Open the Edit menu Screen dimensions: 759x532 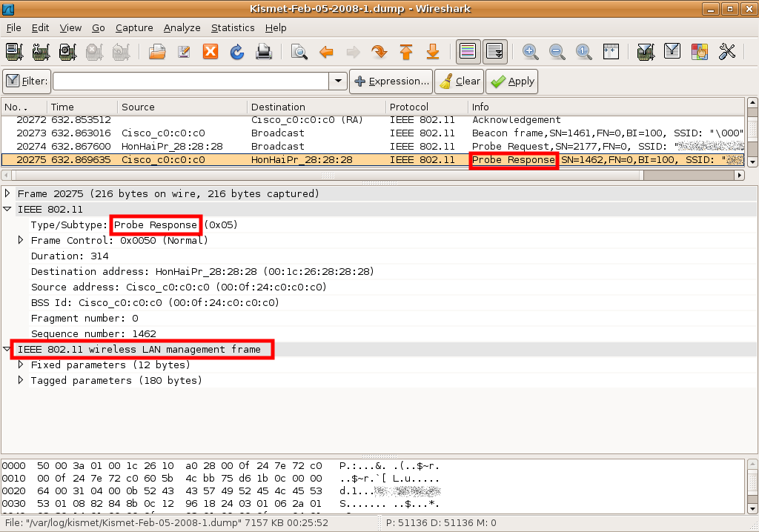(x=40, y=27)
